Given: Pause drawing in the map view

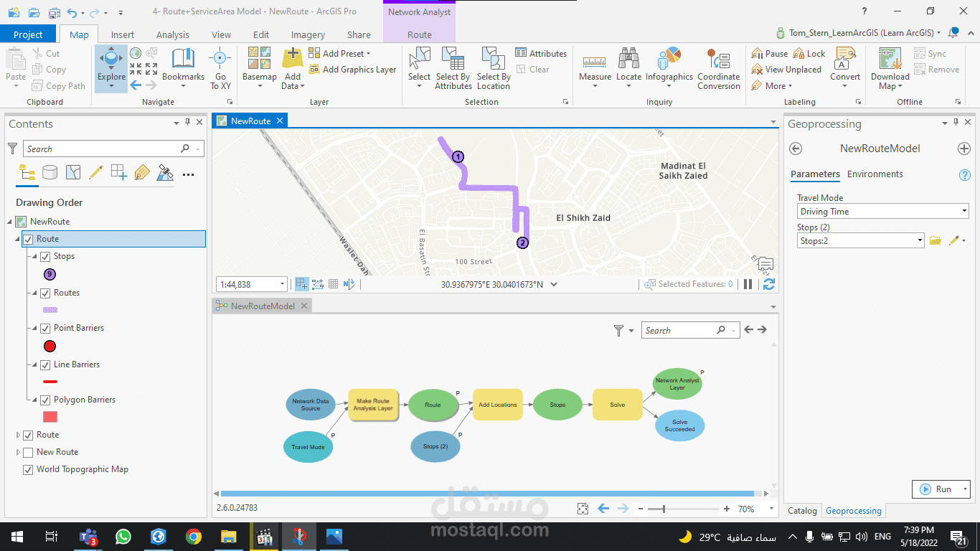Looking at the screenshot, I should tap(748, 284).
